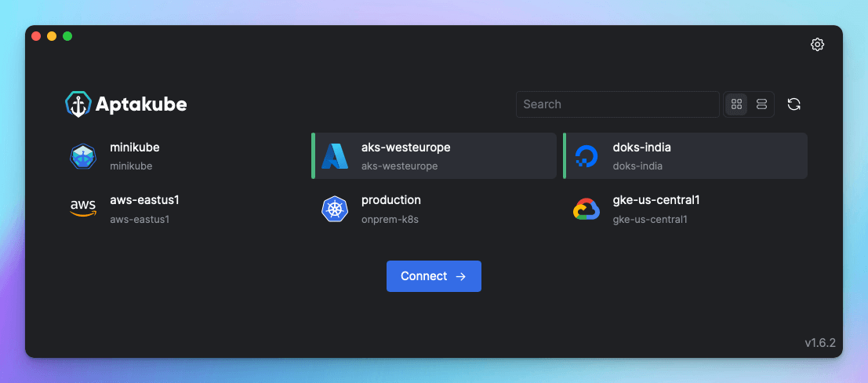Click the production cluster title
The height and width of the screenshot is (383, 868).
click(x=390, y=200)
